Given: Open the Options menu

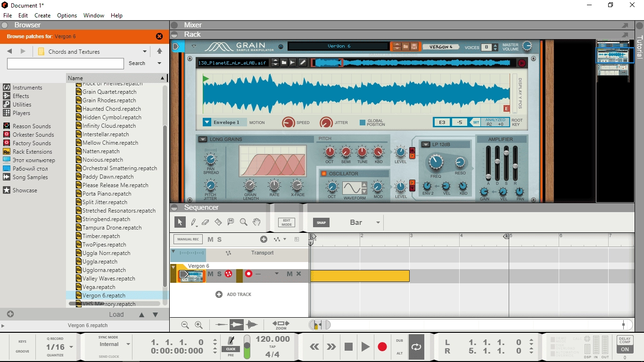Looking at the screenshot, I should pos(67,16).
